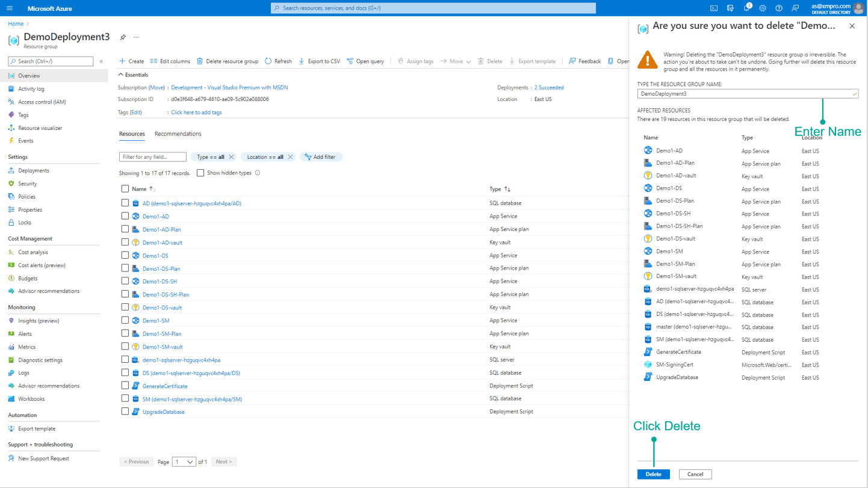The image size is (868, 488).
Task: Open Edit columns in toolbar
Action: click(x=170, y=61)
